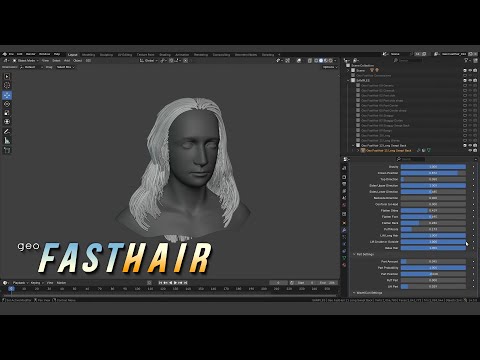The image size is (480, 360).
Task: Activate the Move tool in the left toolbar
Action: tap(7, 95)
